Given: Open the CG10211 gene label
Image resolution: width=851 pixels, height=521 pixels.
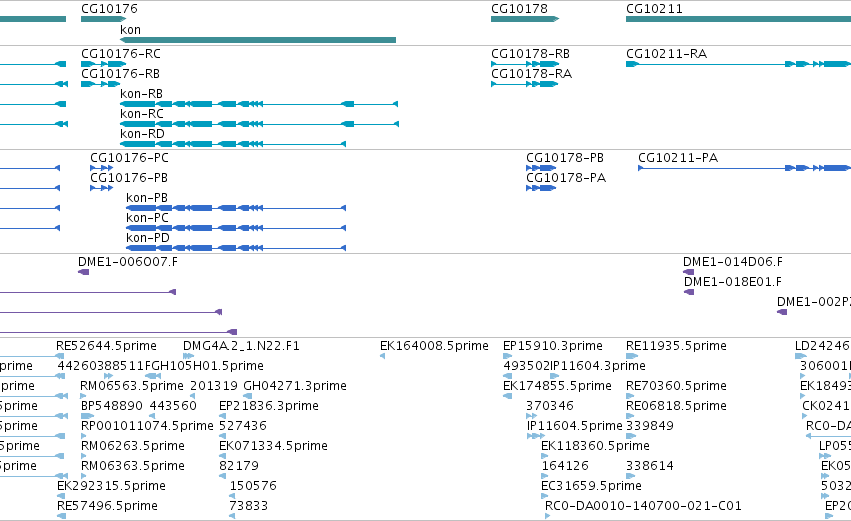Looking at the screenshot, I should tap(654, 9).
